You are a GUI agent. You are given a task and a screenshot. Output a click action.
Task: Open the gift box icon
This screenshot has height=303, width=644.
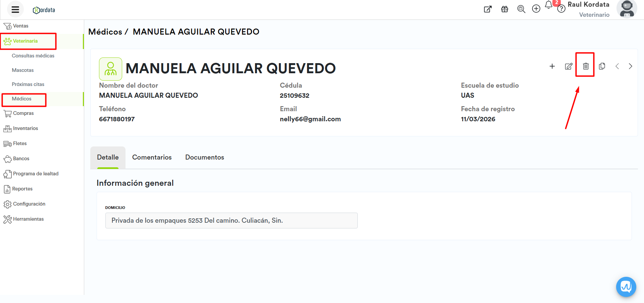click(x=504, y=9)
